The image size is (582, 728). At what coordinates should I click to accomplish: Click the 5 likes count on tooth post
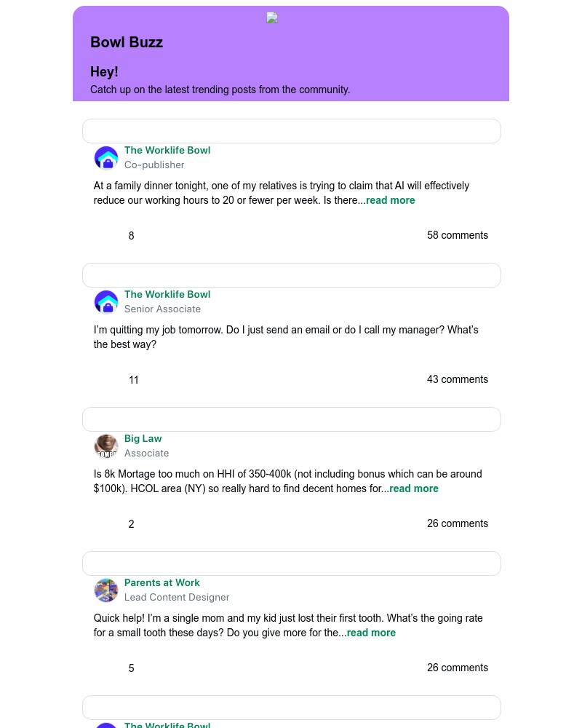click(131, 668)
